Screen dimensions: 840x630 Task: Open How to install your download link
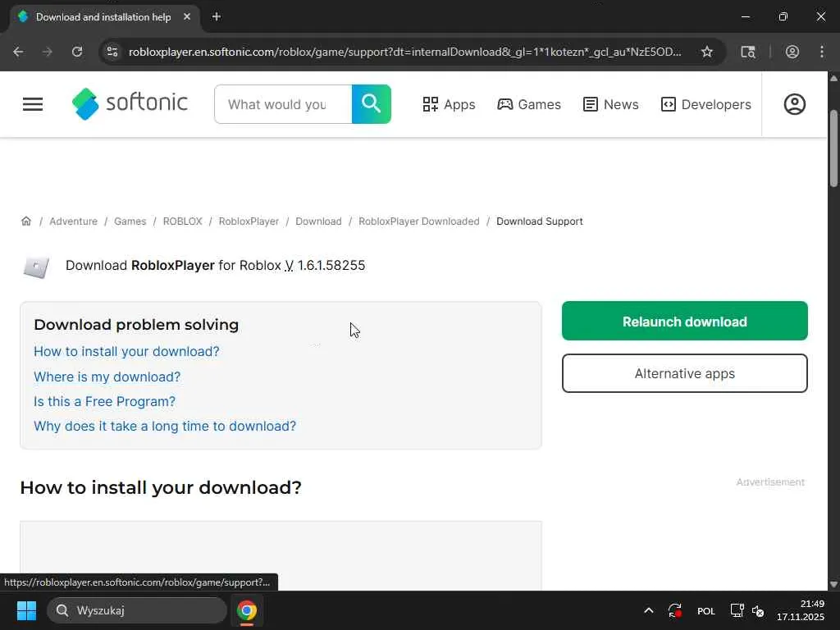(126, 351)
